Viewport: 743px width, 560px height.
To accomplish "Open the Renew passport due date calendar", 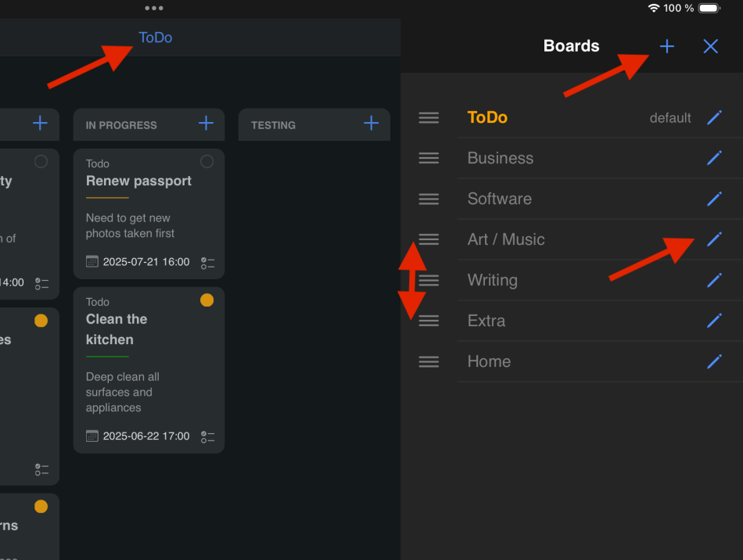I will click(92, 262).
